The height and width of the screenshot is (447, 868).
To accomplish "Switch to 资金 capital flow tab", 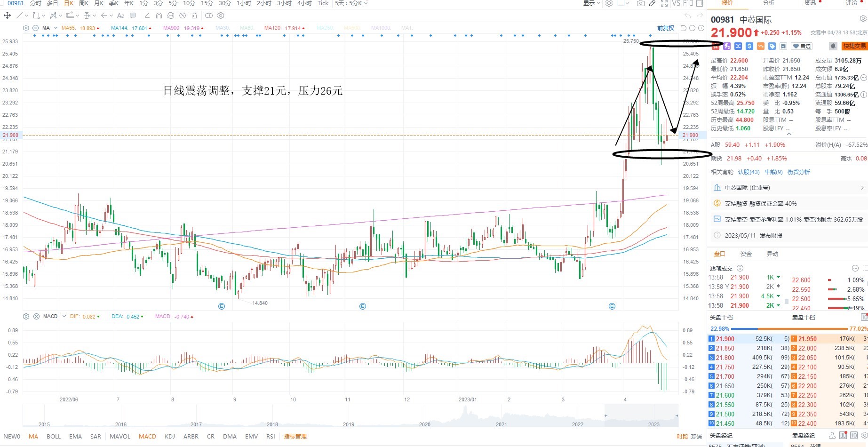I will click(746, 254).
